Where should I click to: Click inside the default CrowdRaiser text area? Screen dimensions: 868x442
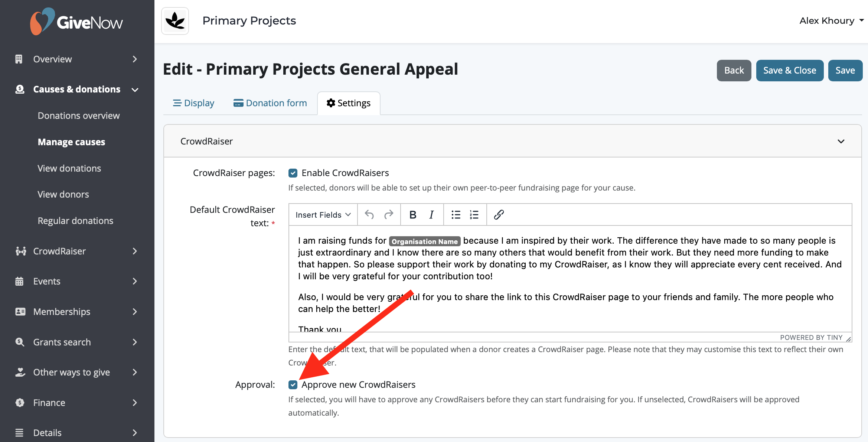pos(570,279)
